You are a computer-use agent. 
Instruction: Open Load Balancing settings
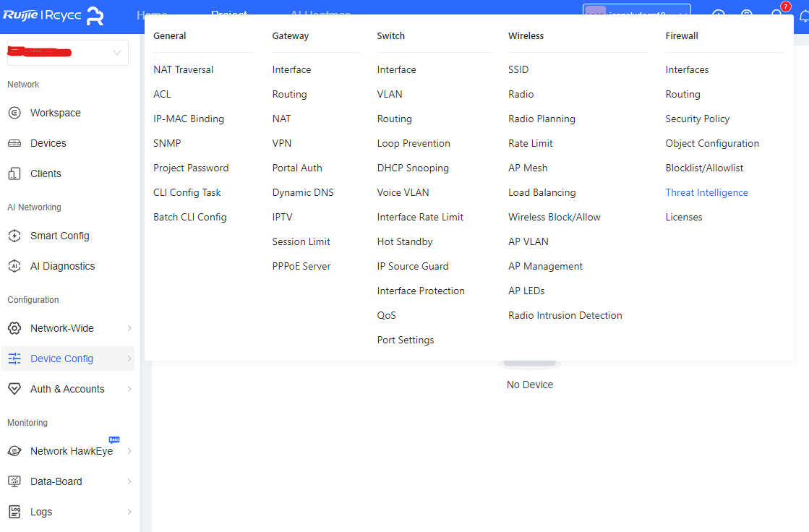(542, 192)
